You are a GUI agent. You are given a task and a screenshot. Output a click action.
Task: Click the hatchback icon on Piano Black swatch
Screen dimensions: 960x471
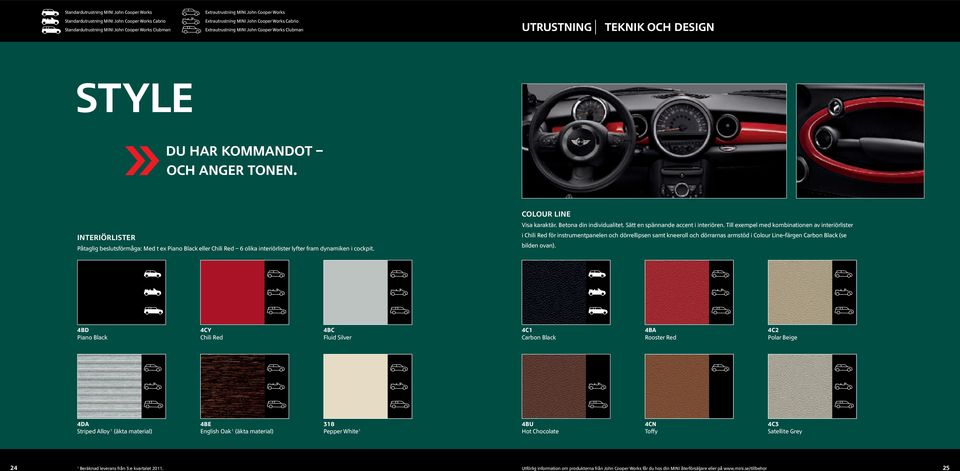[x=152, y=274]
